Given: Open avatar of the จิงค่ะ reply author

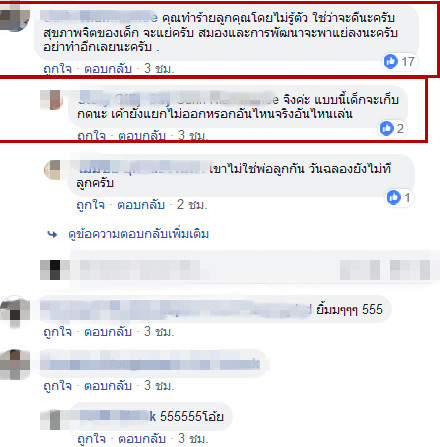Looking at the screenshot, I should coord(51,100).
